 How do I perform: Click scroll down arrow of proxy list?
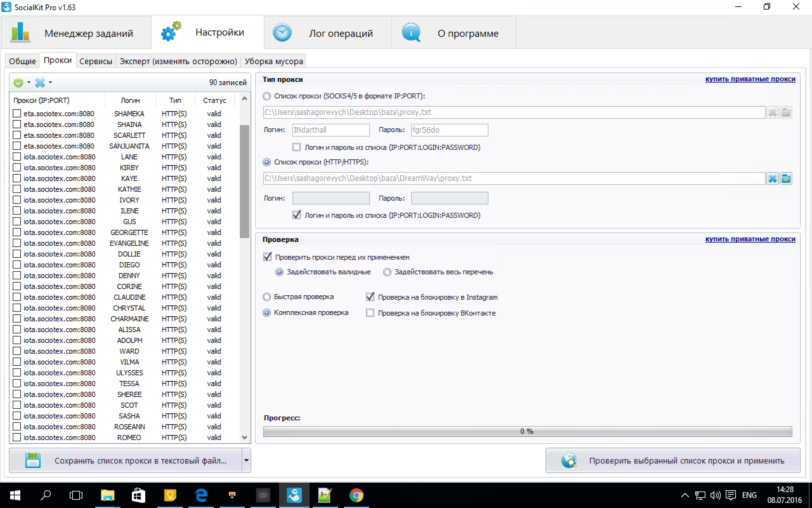click(245, 437)
